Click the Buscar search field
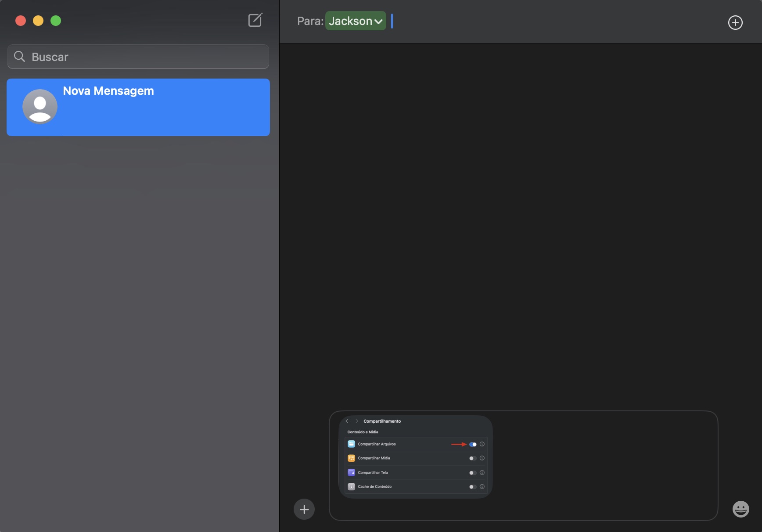Image resolution: width=762 pixels, height=532 pixels. [x=145, y=57]
